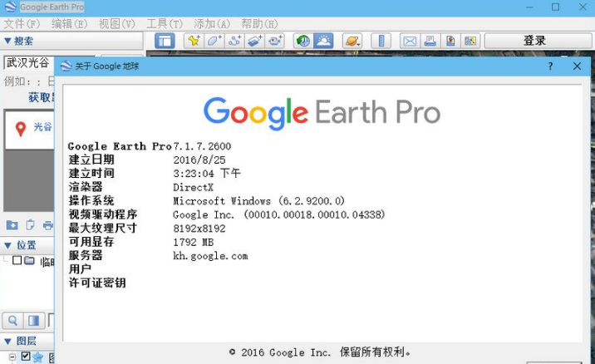Click the 获取 directions link
Image resolution: width=595 pixels, height=364 pixels.
[41, 97]
